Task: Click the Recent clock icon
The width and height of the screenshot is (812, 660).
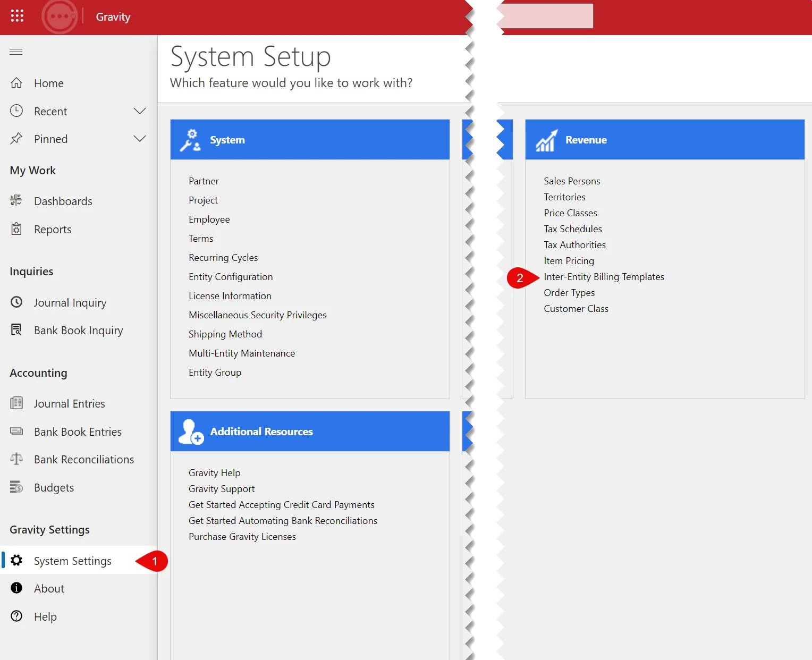Action: [x=16, y=111]
